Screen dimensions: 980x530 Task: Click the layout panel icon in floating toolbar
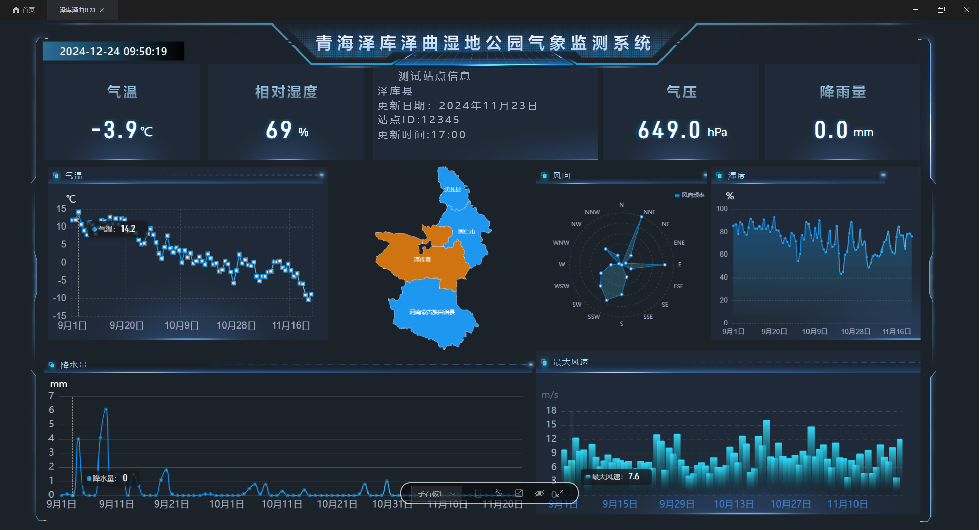coord(519,493)
